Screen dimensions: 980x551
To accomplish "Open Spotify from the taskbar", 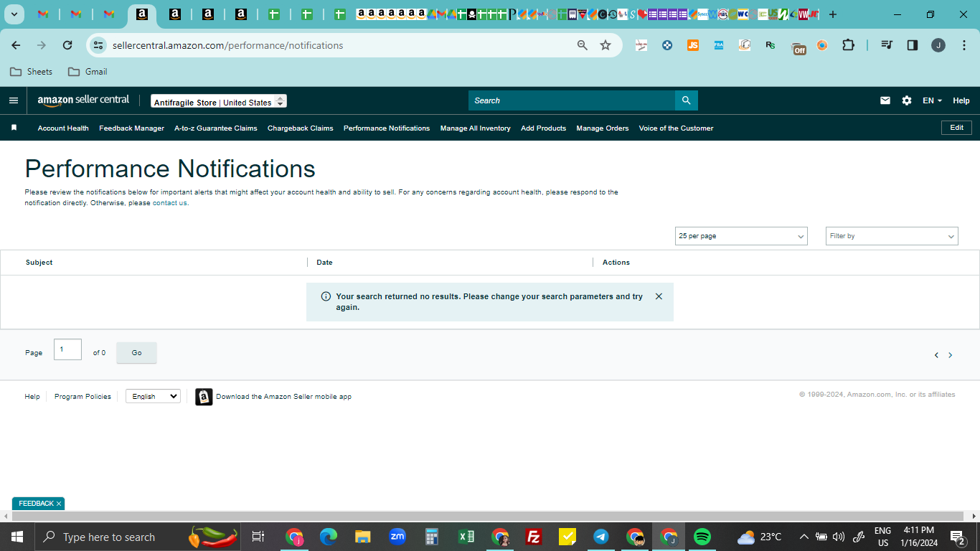I will pos(702,537).
